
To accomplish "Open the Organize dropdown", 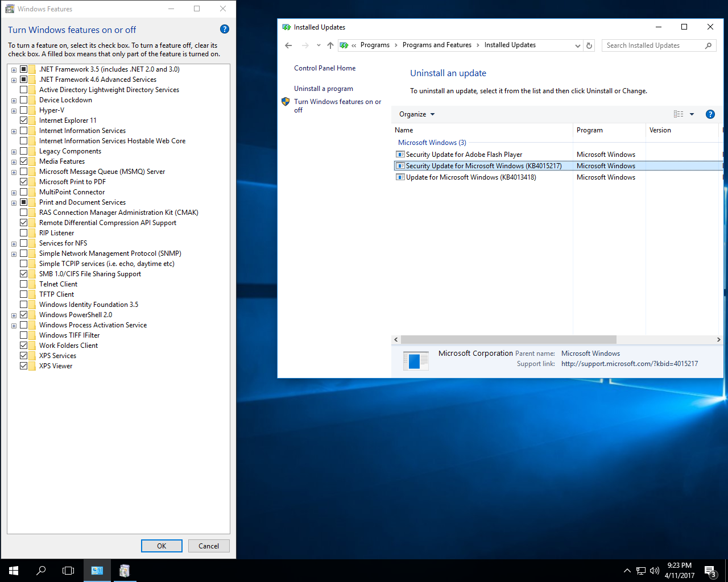I will [417, 114].
